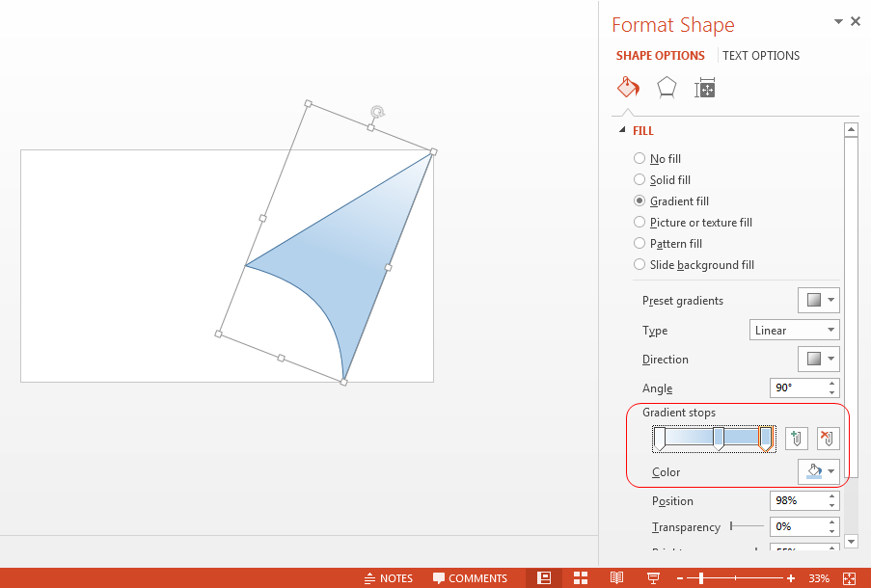Image resolution: width=871 pixels, height=588 pixels.
Task: Open the gradient Type dropdown showing Linear
Action: pyautogui.click(x=794, y=330)
